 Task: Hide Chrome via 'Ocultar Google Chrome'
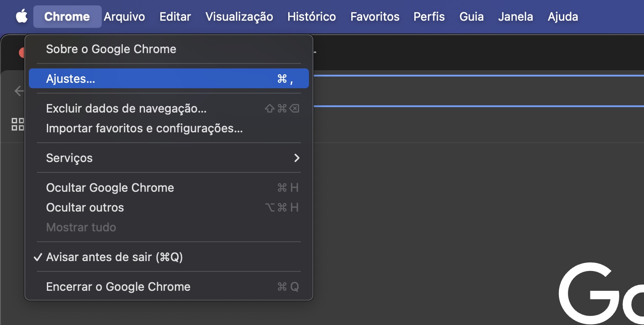[110, 188]
